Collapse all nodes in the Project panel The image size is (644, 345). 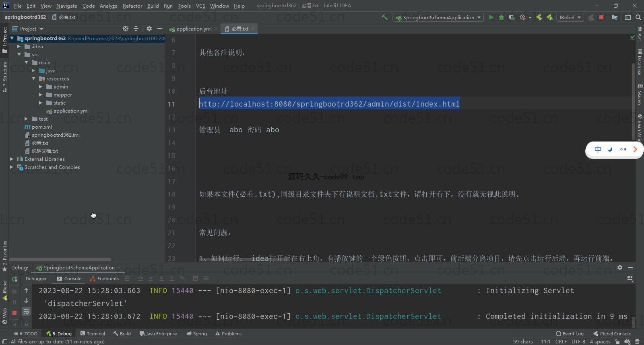tap(136, 29)
